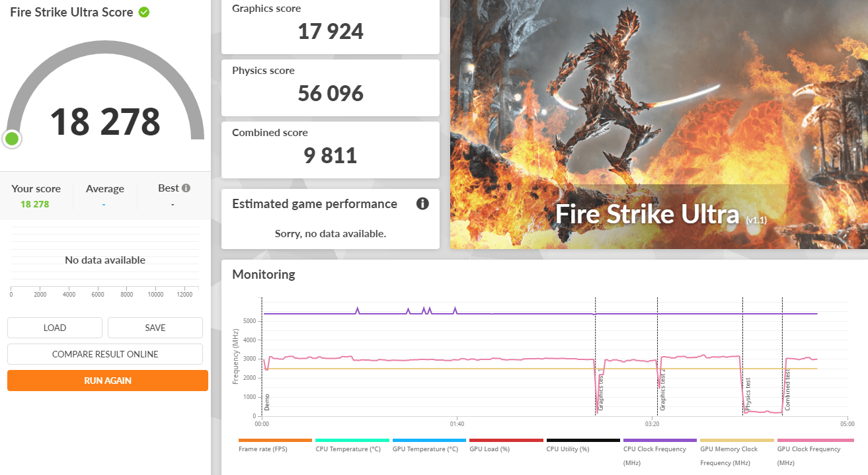Screen dimensions: 868x475
Task: Click the info icon next to Best
Action: 186,188
